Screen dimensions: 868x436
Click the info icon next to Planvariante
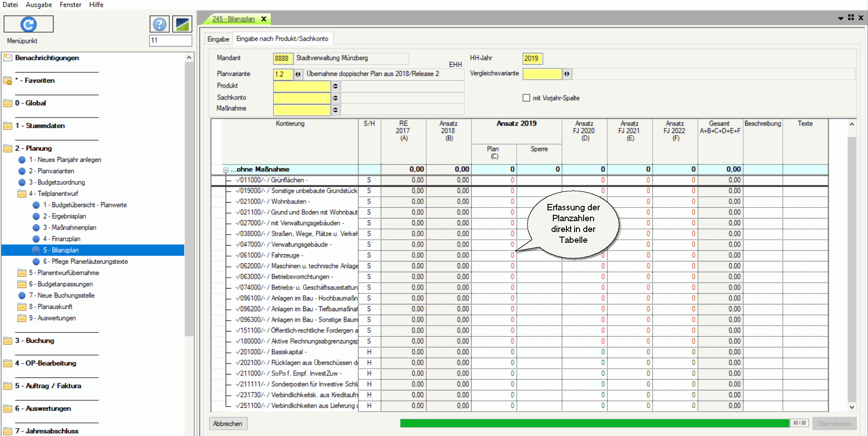point(298,74)
